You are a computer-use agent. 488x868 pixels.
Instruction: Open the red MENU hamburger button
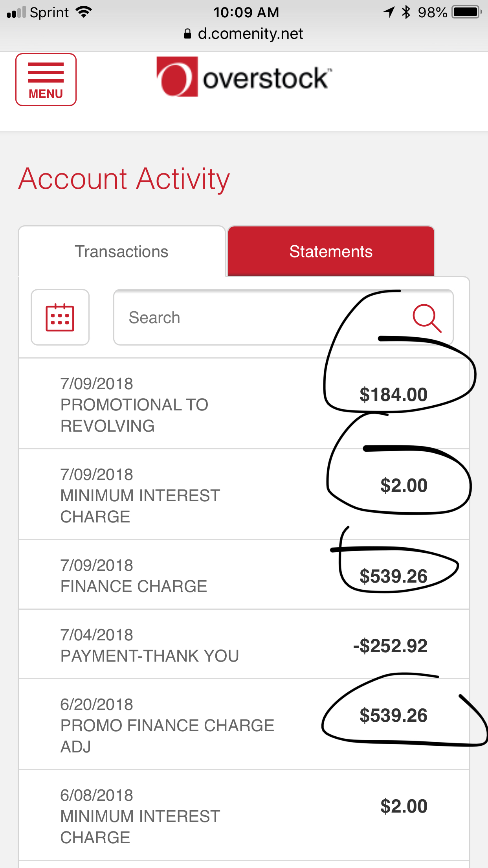point(46,80)
